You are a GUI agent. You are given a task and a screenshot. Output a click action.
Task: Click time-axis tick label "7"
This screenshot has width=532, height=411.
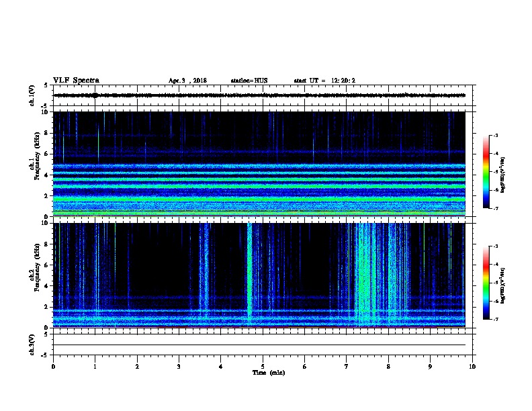pos(347,367)
